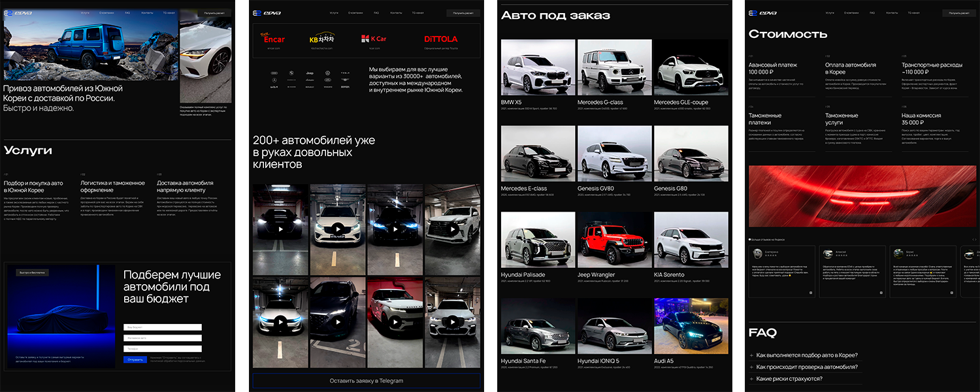The image size is (980, 392).
Task: Play the white BMW X7 garage video
Action: coord(452,321)
